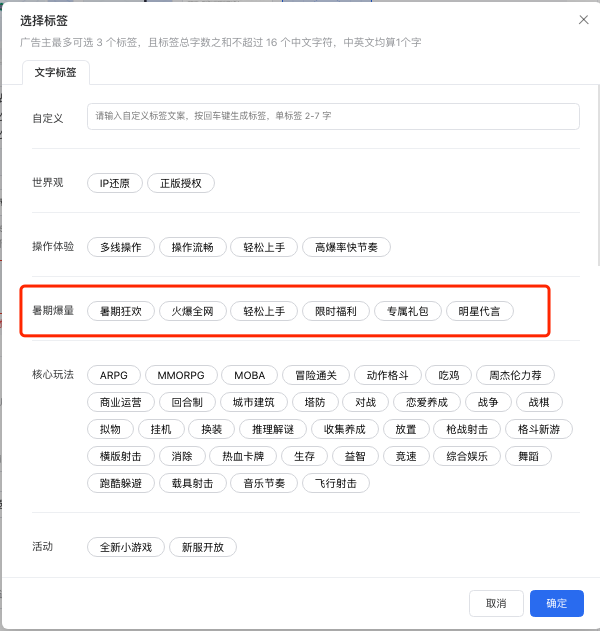Choose the 益智 tag
Viewport: 600px width, 631px height.
pos(355,456)
